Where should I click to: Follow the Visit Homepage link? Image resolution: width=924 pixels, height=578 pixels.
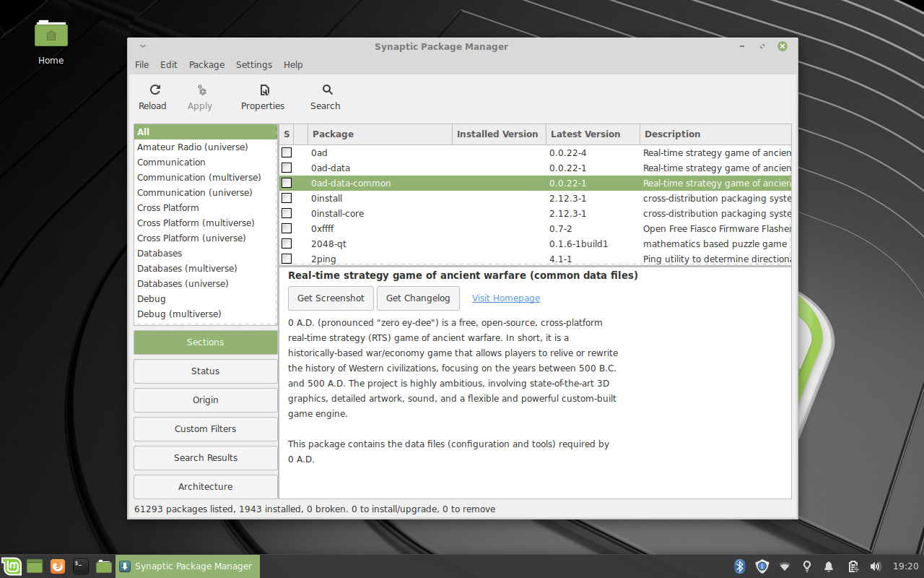click(505, 298)
